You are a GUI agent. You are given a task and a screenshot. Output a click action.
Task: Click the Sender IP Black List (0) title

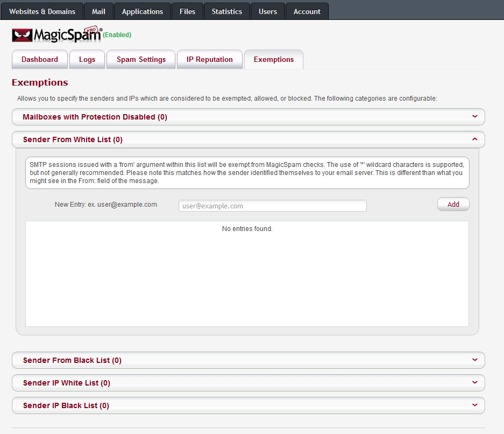(66, 405)
